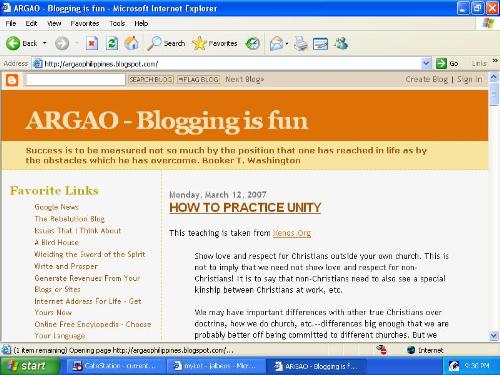
Task: Refresh the page with the green arrows icon
Action: [x=112, y=43]
